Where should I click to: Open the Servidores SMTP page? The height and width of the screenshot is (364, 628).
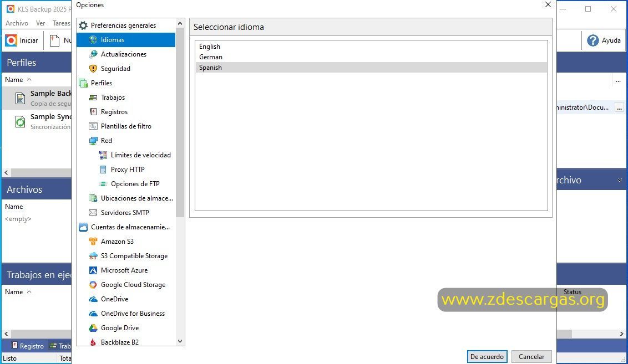coord(125,213)
